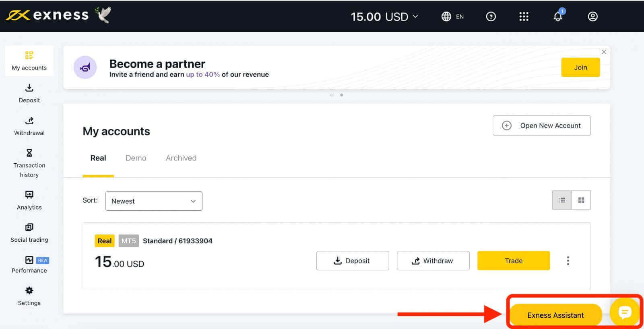Switch to grid view layout

(x=581, y=200)
